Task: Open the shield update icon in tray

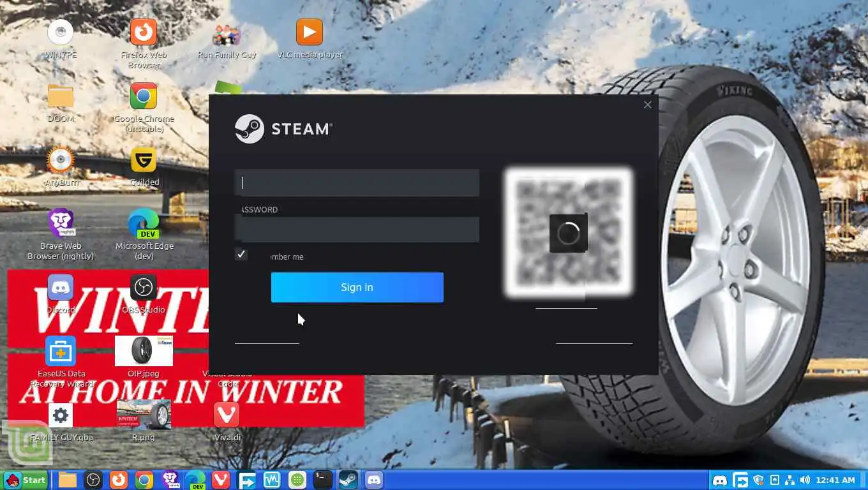Action: [759, 480]
